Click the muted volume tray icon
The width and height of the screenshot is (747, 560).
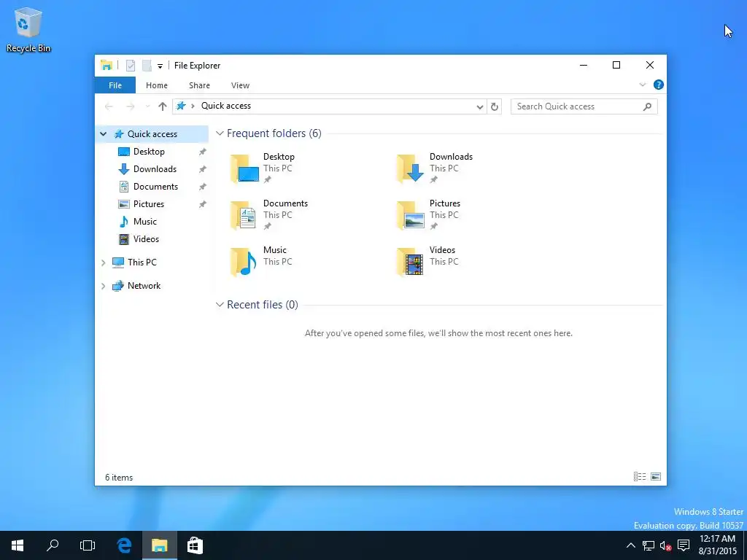[x=665, y=545]
